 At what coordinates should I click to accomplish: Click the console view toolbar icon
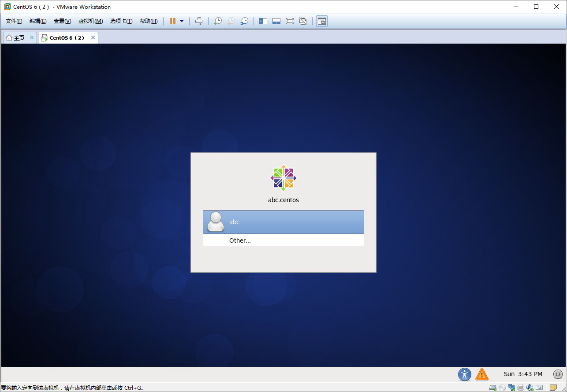coord(322,21)
